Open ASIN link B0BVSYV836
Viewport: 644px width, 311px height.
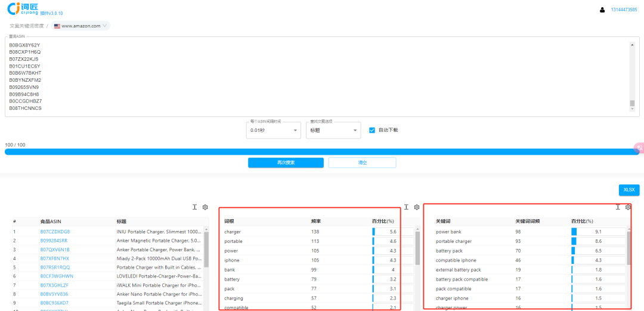(x=54, y=294)
